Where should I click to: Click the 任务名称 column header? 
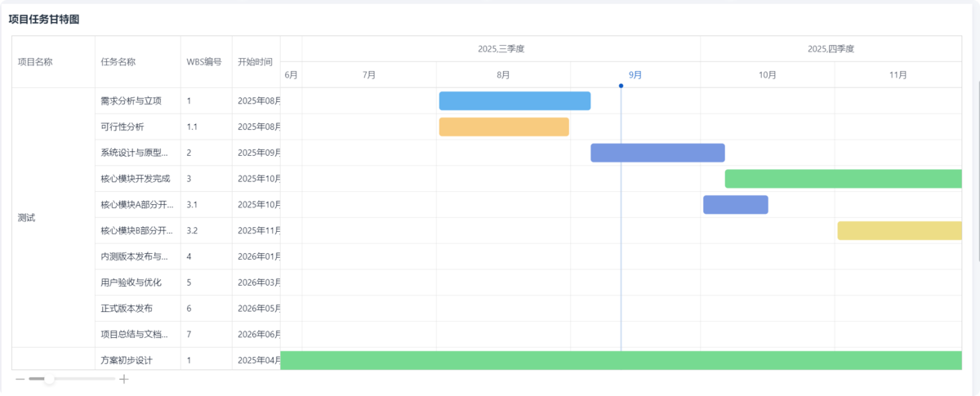pos(118,61)
